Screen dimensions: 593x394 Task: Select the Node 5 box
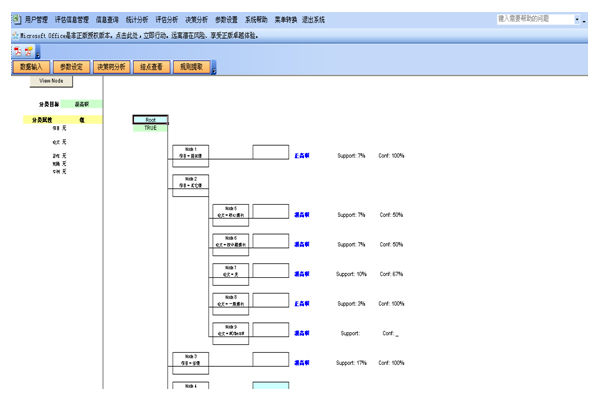(231, 215)
